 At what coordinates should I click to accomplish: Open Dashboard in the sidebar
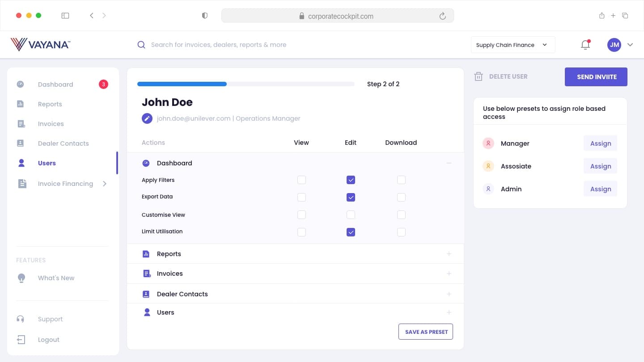tap(55, 84)
